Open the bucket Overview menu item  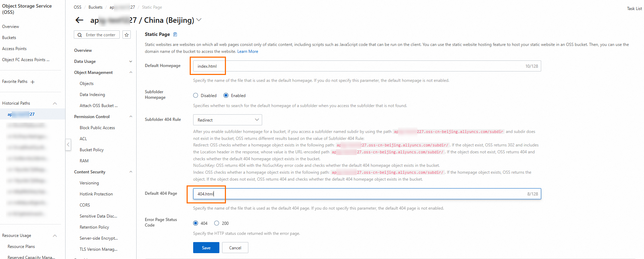83,50
